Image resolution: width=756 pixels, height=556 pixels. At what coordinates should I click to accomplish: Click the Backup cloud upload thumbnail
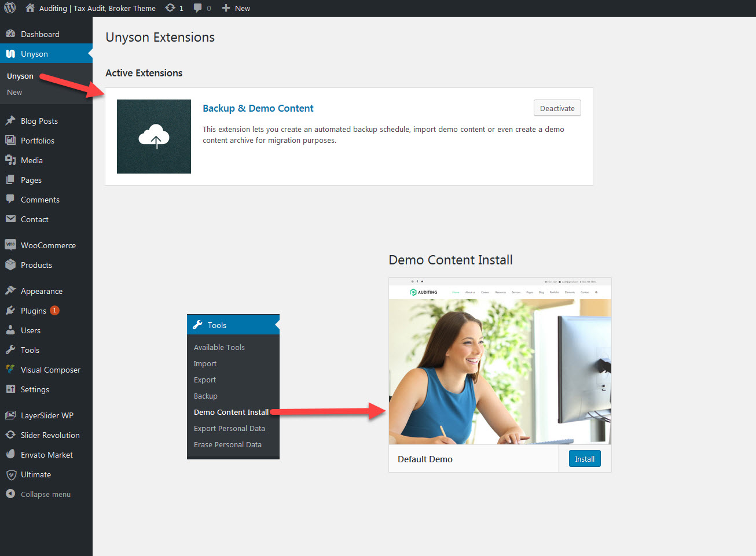pyautogui.click(x=154, y=137)
